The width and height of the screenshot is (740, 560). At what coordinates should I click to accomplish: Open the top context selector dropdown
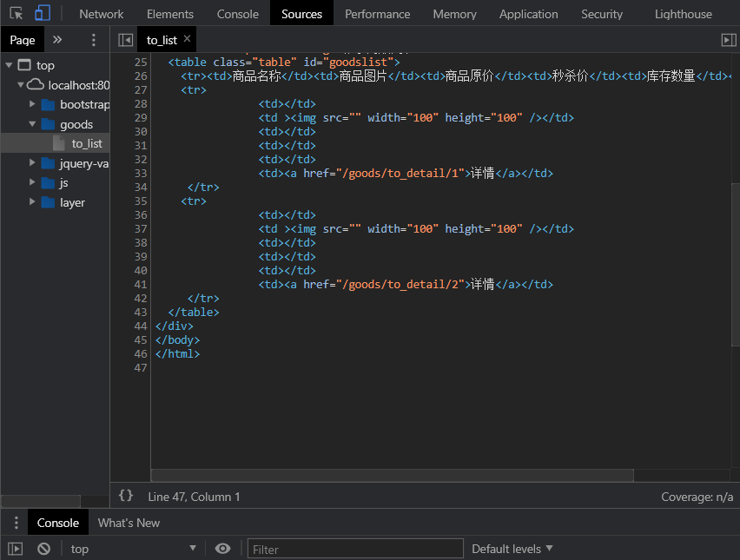tap(133, 549)
